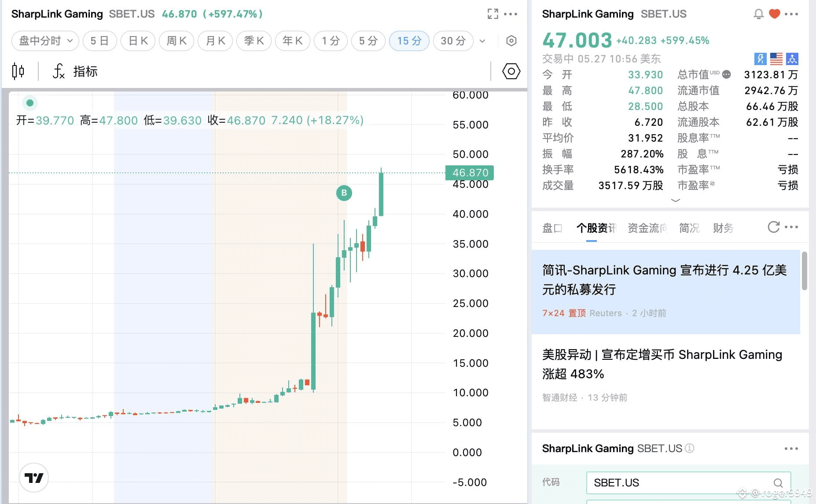
Task: Click the blue structure badge icon
Action: pos(792,58)
